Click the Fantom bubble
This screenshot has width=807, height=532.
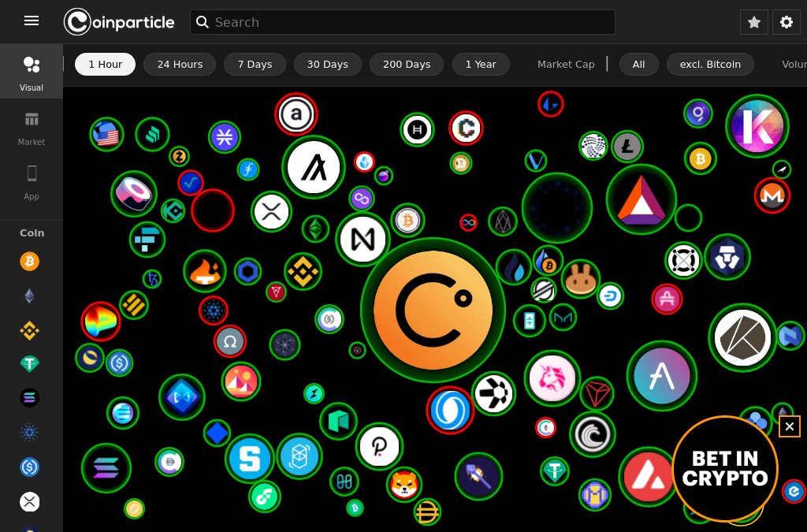point(299,456)
